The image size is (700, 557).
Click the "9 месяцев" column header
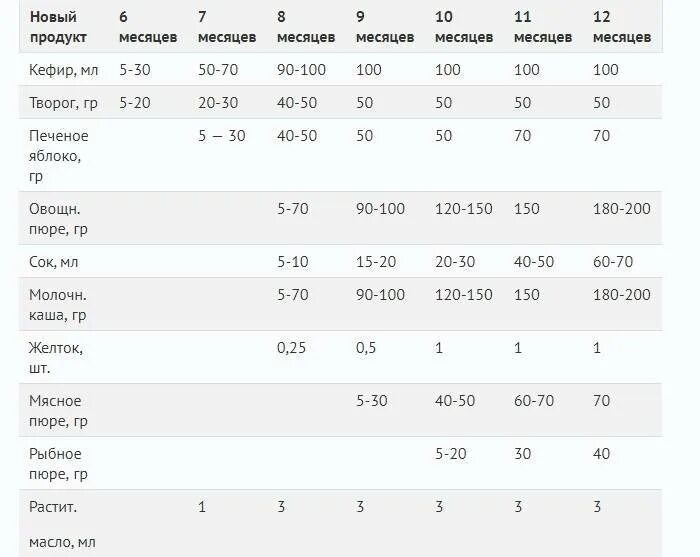point(385,27)
